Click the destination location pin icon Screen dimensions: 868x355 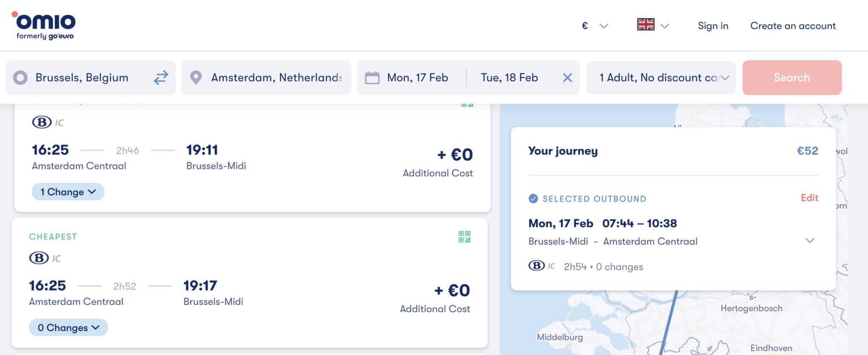tap(196, 78)
